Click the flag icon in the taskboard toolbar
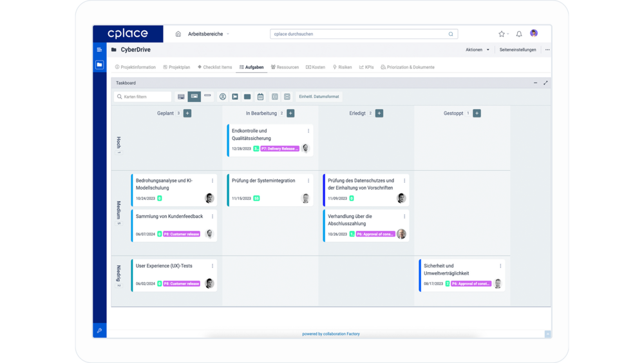 (x=235, y=97)
